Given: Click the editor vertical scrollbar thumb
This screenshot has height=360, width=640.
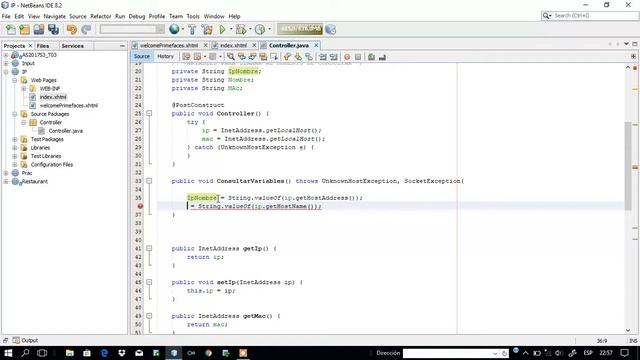Looking at the screenshot, I should click(628, 165).
